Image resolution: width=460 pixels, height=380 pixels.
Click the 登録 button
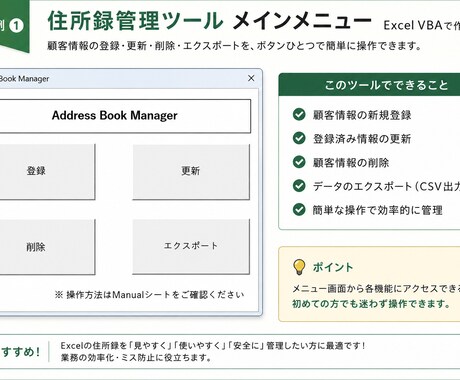(47, 172)
